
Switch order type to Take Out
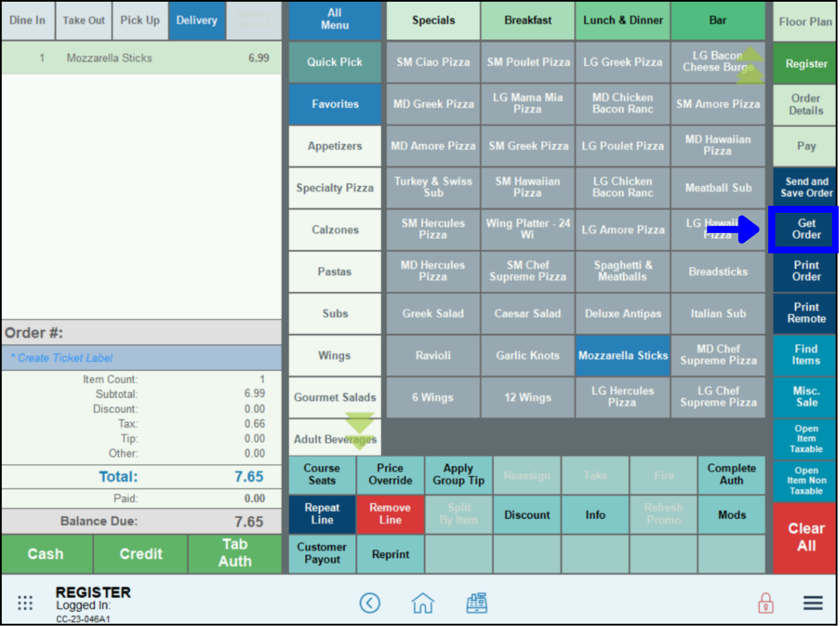pyautogui.click(x=84, y=20)
